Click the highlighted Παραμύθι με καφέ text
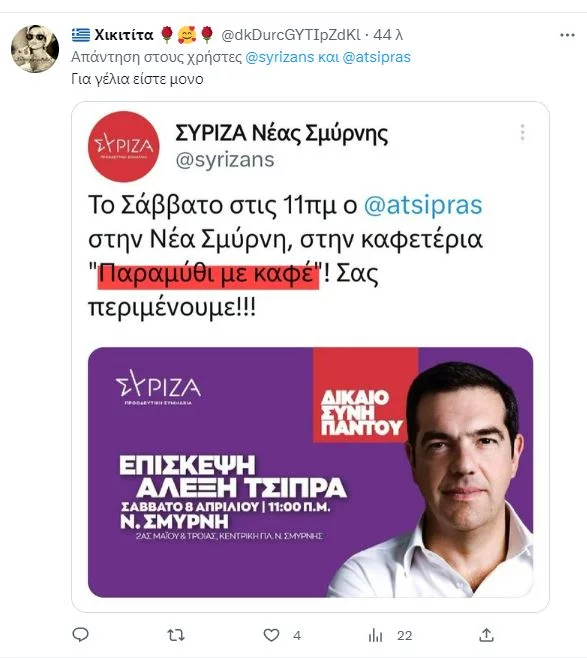 (x=208, y=274)
